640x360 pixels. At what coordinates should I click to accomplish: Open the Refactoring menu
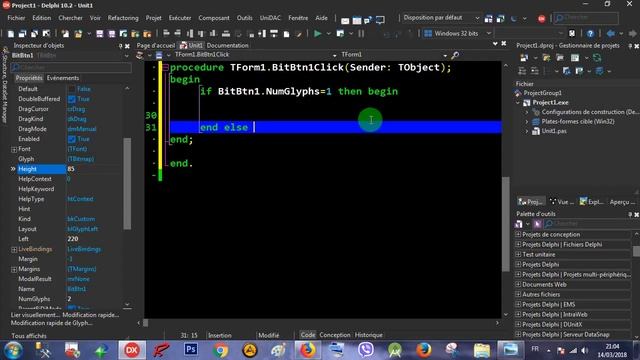(123, 18)
